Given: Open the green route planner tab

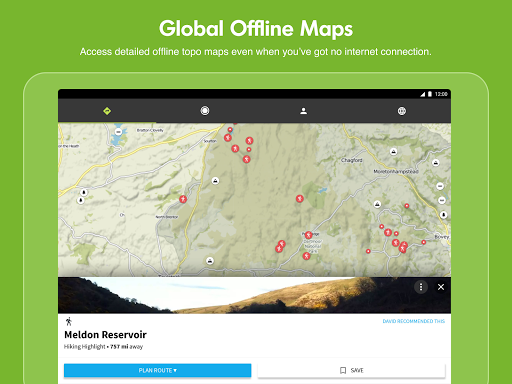Looking at the screenshot, I should click(x=107, y=111).
